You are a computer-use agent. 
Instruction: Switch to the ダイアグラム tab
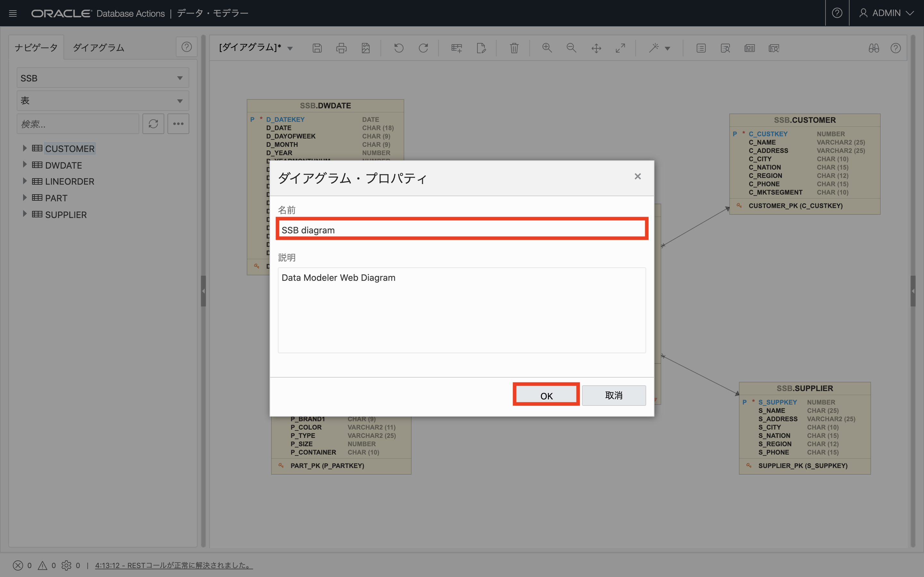pyautogui.click(x=98, y=47)
